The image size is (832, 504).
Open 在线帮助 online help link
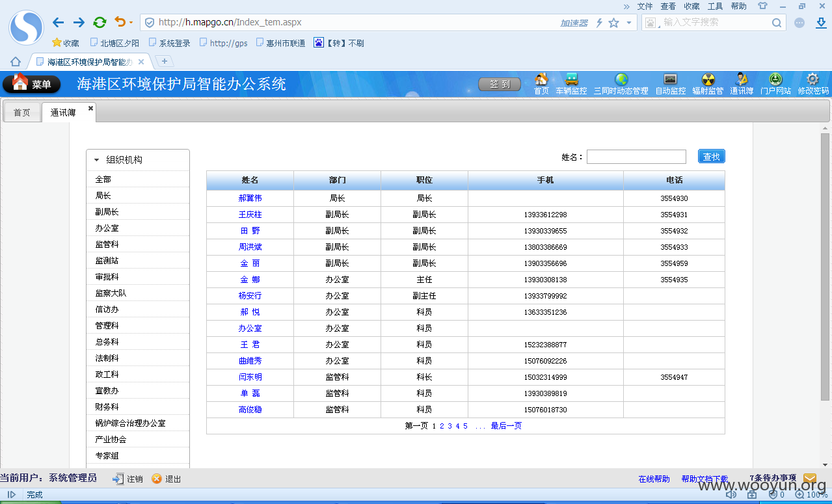(x=654, y=479)
